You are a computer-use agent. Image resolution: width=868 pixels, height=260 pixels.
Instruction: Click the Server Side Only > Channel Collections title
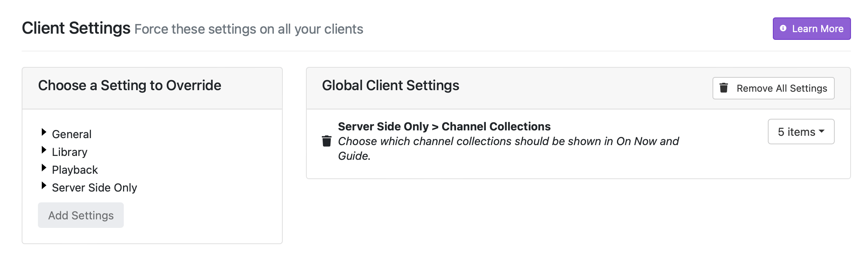point(444,127)
